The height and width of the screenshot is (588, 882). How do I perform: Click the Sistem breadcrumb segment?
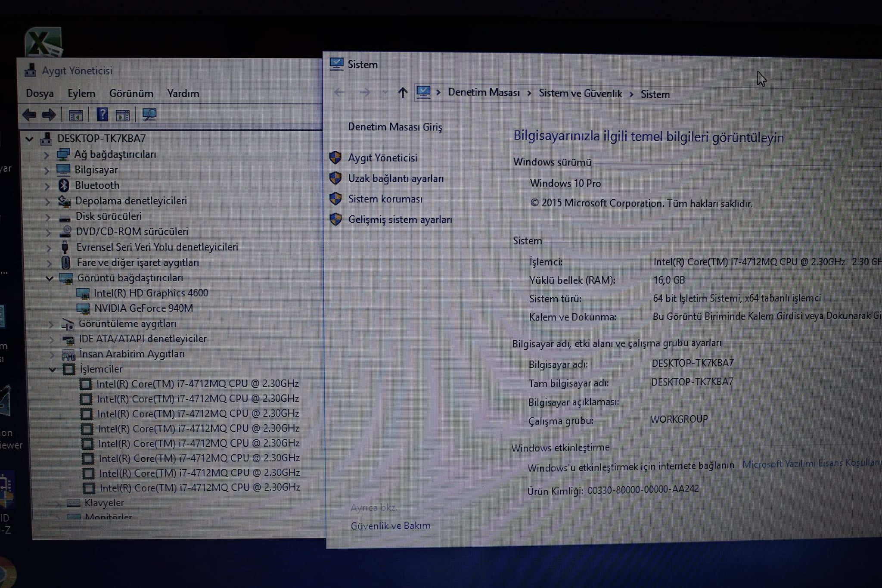655,94
